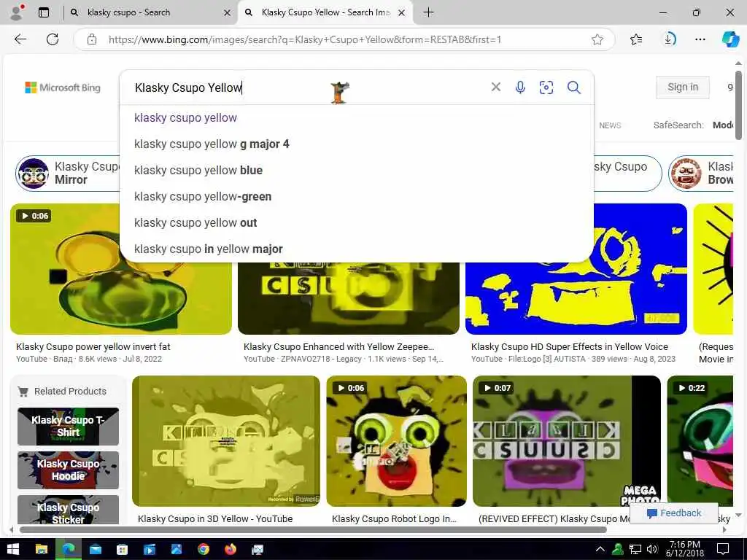Open 'Klasky Csupo in 3D Yellow' thumbnail

coord(226,441)
